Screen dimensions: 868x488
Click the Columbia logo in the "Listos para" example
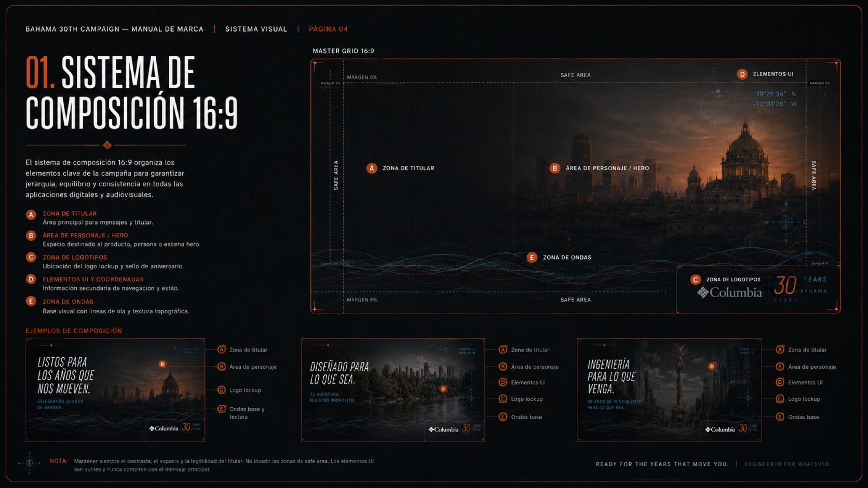(164, 429)
